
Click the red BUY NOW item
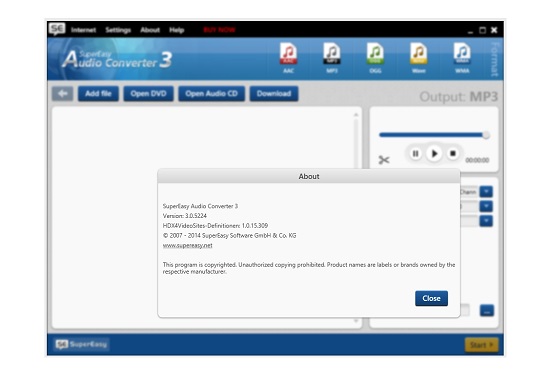point(219,30)
